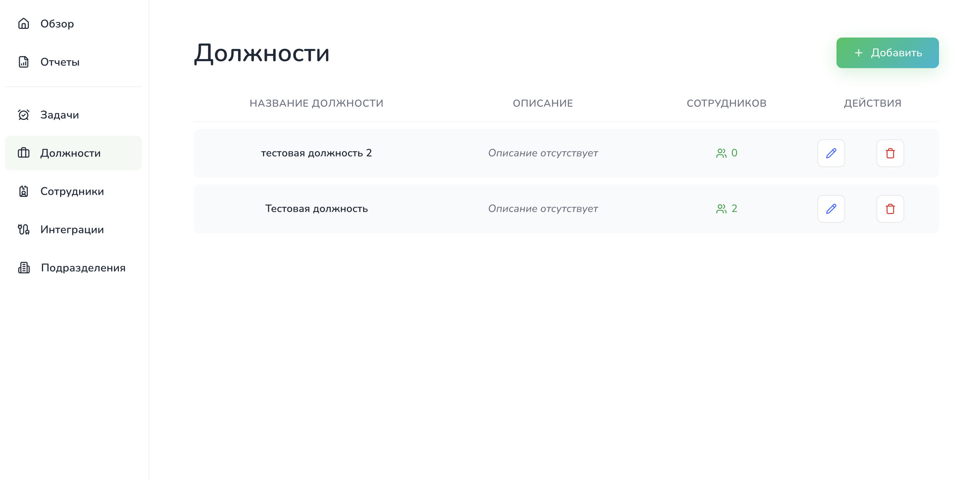
Task: Click the ОПИСАНИЕ column header
Action: point(542,103)
